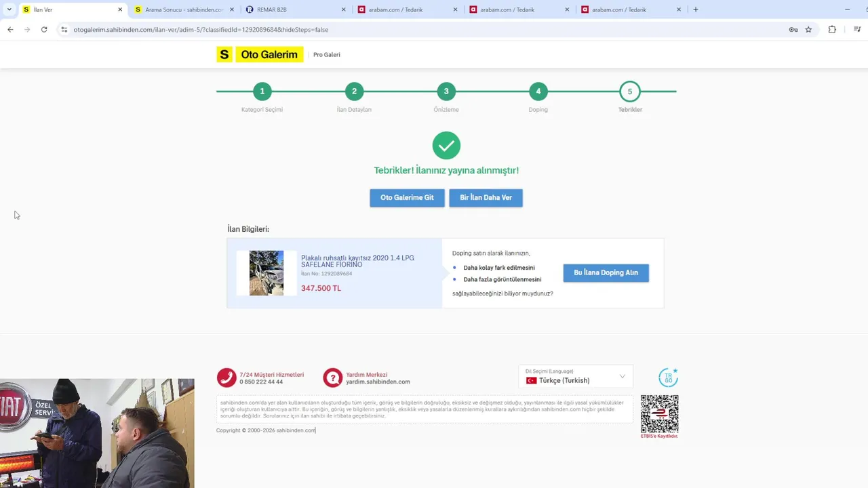This screenshot has width=868, height=488.
Task: Click the 0 850 222 44 44 phone number
Action: (261, 382)
